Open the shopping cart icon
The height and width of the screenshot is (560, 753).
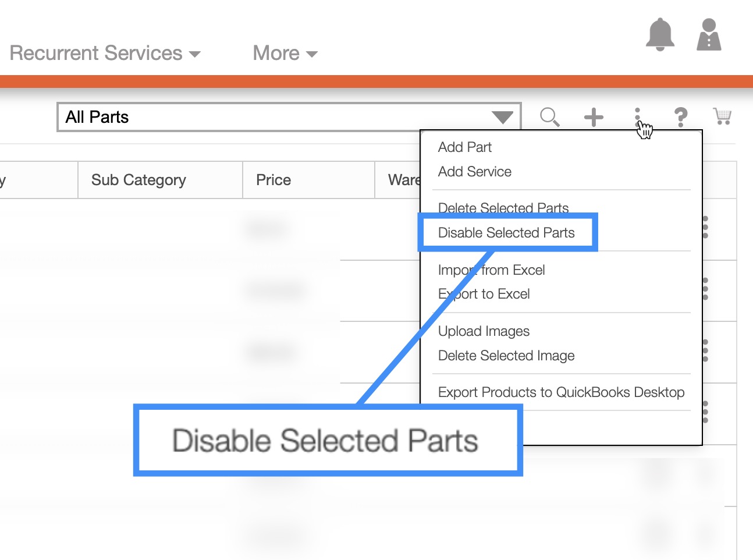click(722, 116)
